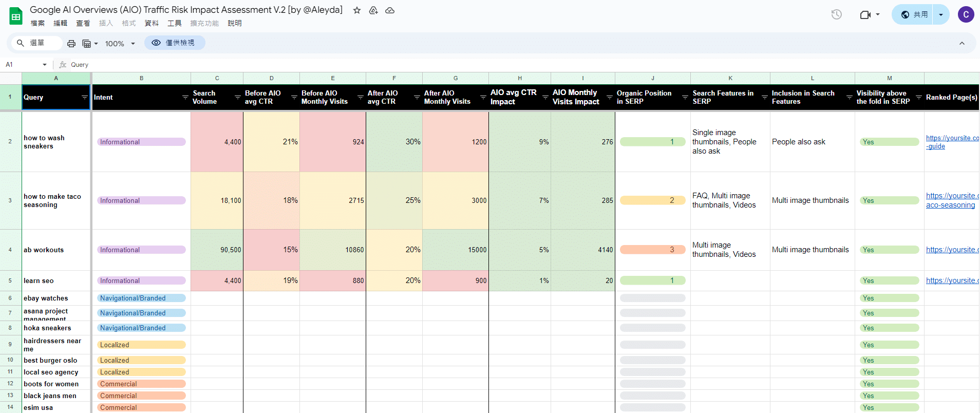980x413 pixels.
Task: Open version history clock icon
Action: click(x=836, y=14)
